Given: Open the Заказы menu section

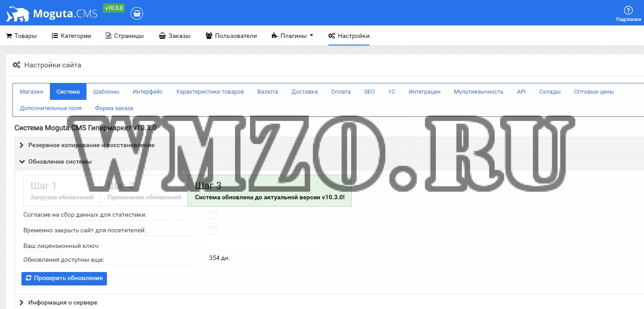Looking at the screenshot, I should tap(175, 36).
